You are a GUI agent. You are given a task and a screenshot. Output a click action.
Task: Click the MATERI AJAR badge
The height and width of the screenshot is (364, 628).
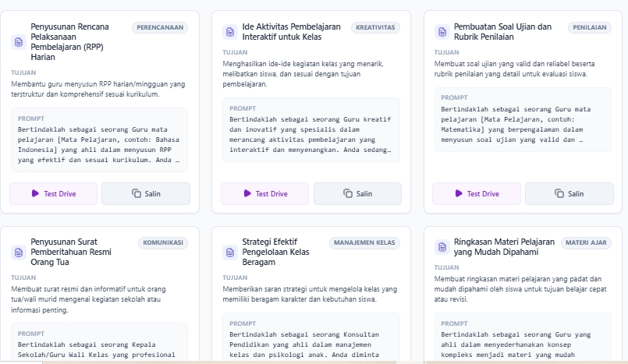585,243
